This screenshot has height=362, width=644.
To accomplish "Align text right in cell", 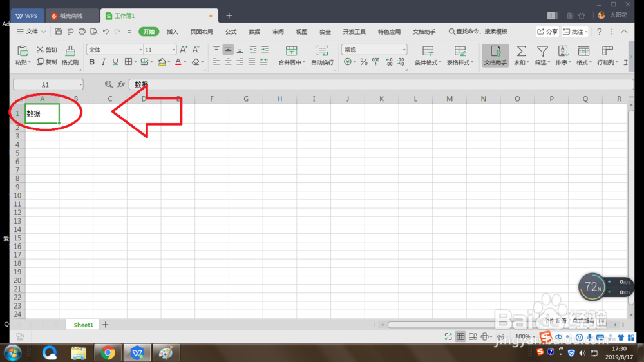I will [240, 62].
